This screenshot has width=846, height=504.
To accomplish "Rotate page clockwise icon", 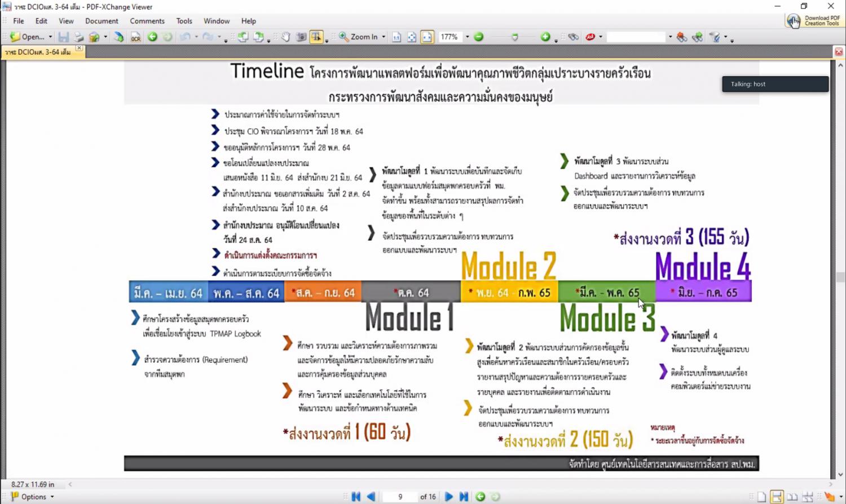I will (258, 37).
